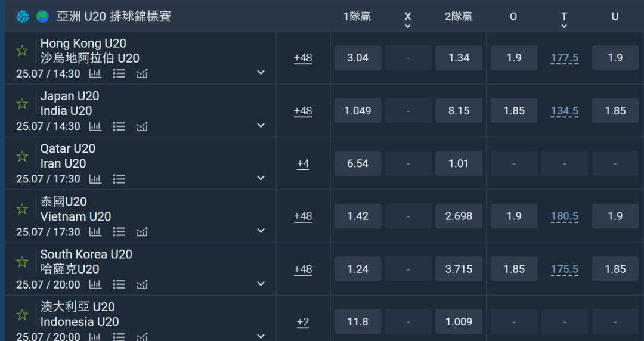Favorite the Qatar U20 vs Iran U20 match
The width and height of the screenshot is (644, 341).
(x=22, y=156)
